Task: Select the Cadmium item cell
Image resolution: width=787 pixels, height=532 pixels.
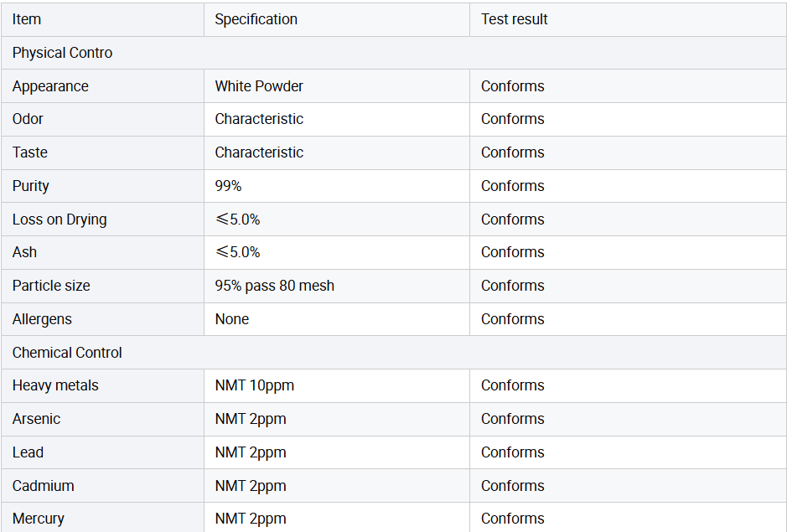Action: [x=43, y=486]
